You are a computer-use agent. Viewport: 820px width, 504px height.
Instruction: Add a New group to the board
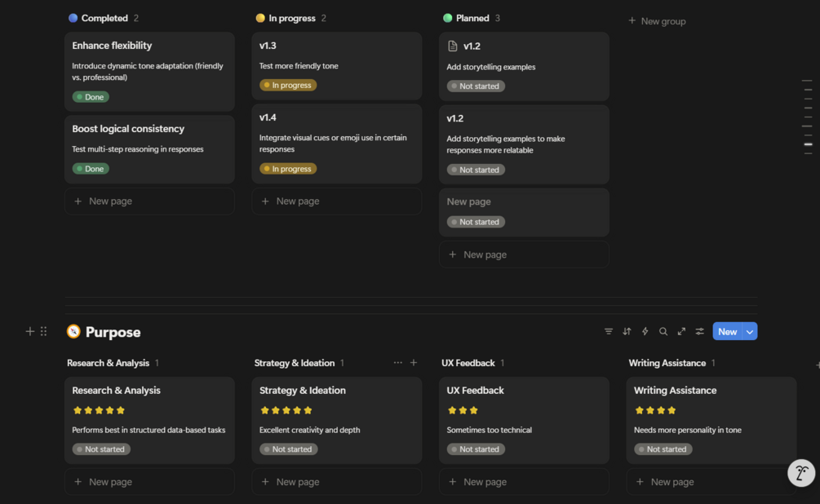pos(657,21)
